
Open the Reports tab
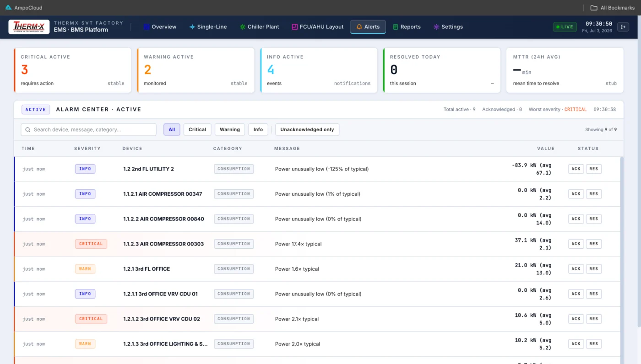[x=407, y=27]
